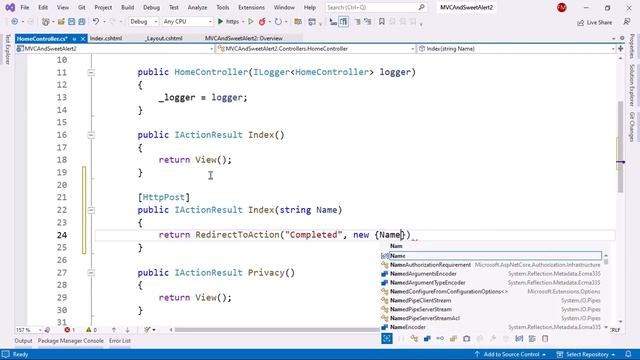
Task: Click the Hot Reload flame icon
Action: pyautogui.click(x=262, y=22)
